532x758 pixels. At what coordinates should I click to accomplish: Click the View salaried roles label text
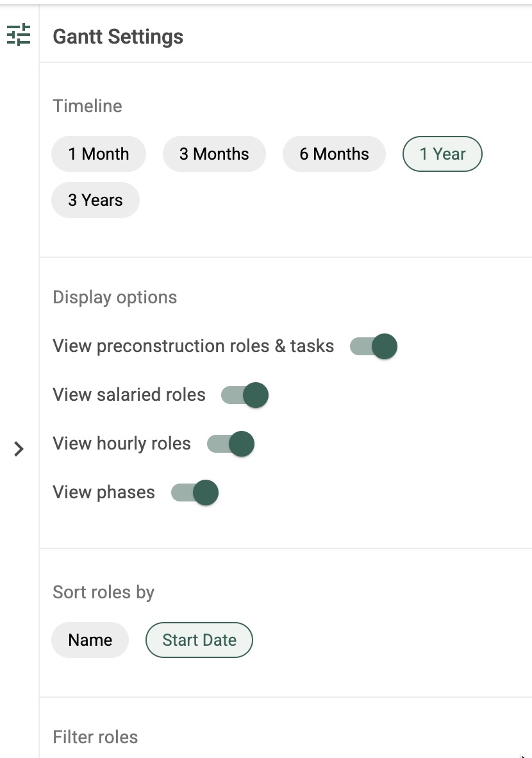129,394
